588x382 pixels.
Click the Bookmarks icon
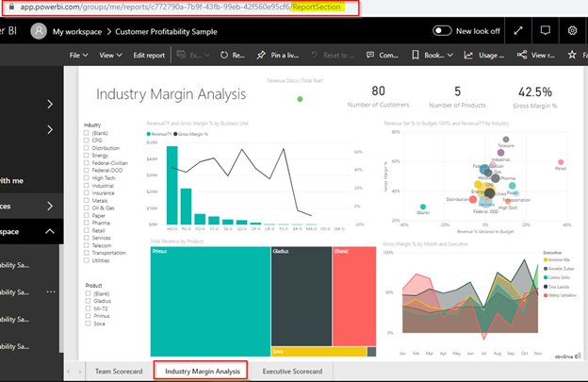point(416,55)
